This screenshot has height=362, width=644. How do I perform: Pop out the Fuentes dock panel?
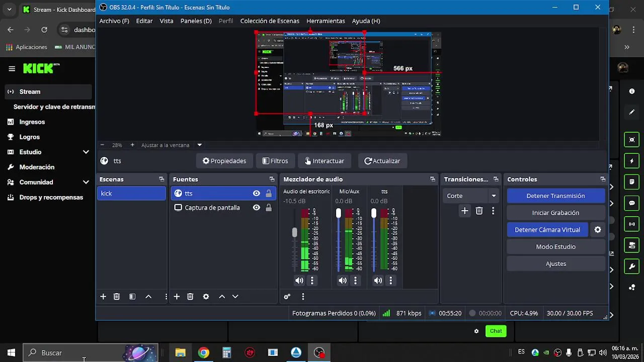click(272, 179)
